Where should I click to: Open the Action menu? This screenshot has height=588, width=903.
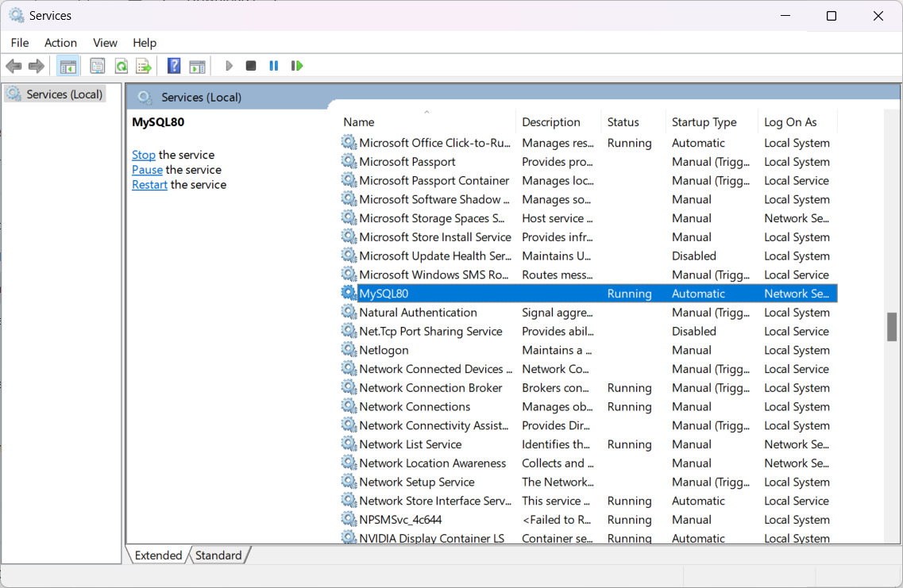click(x=60, y=42)
